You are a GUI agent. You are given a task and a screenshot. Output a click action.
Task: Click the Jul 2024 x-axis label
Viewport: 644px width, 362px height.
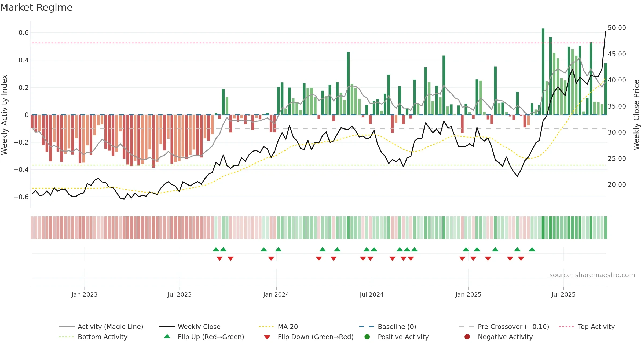[372, 294]
